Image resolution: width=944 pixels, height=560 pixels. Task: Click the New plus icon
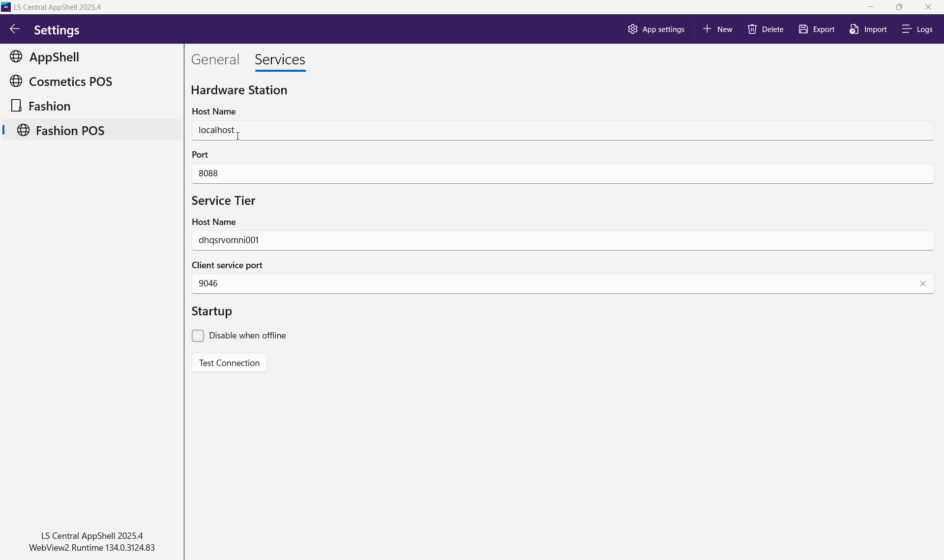[707, 29]
